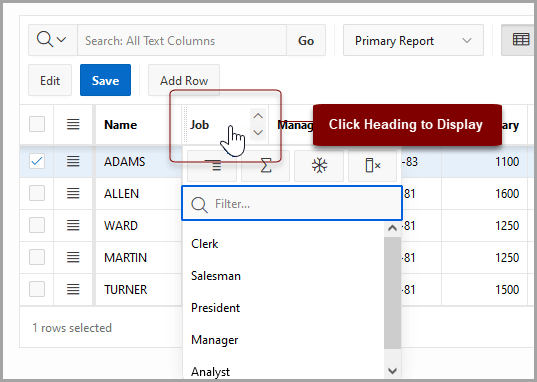The image size is (537, 382).
Task: Click salary cell 1600
Action: click(x=484, y=194)
